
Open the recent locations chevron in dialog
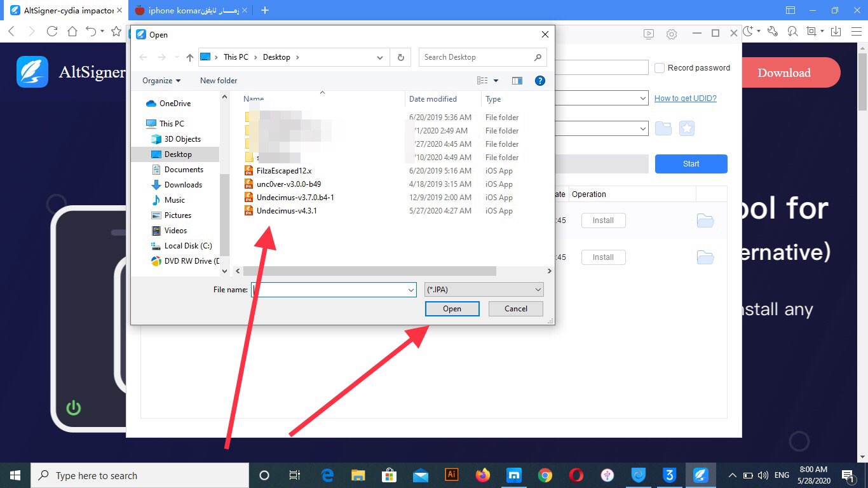click(177, 57)
